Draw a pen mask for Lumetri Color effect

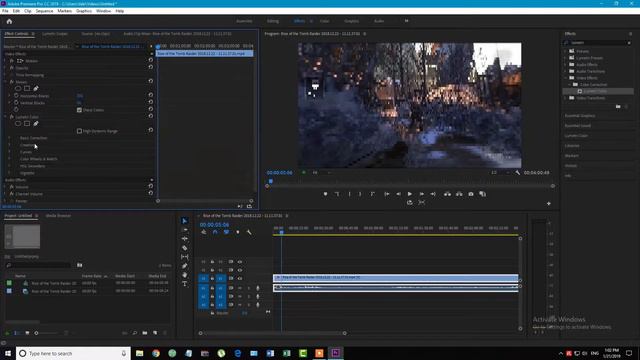point(36,123)
